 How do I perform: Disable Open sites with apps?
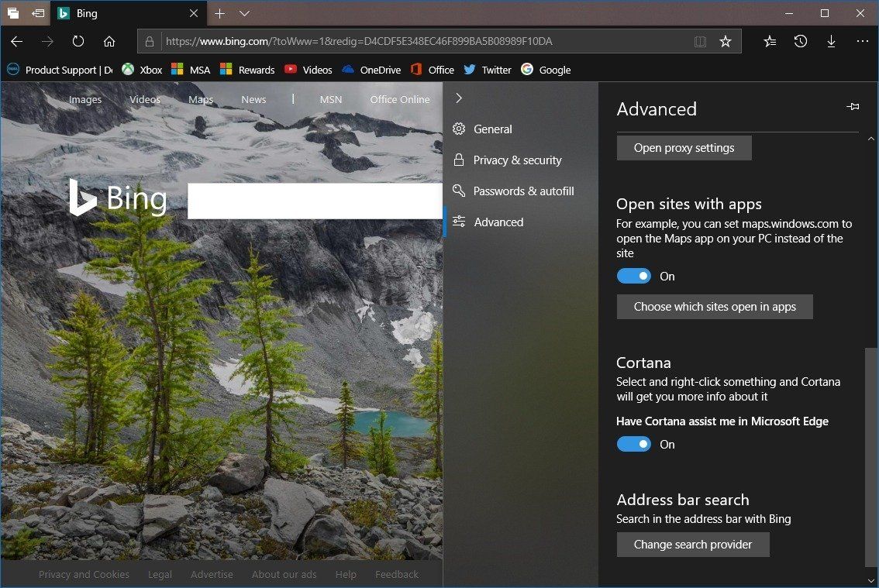pos(633,276)
